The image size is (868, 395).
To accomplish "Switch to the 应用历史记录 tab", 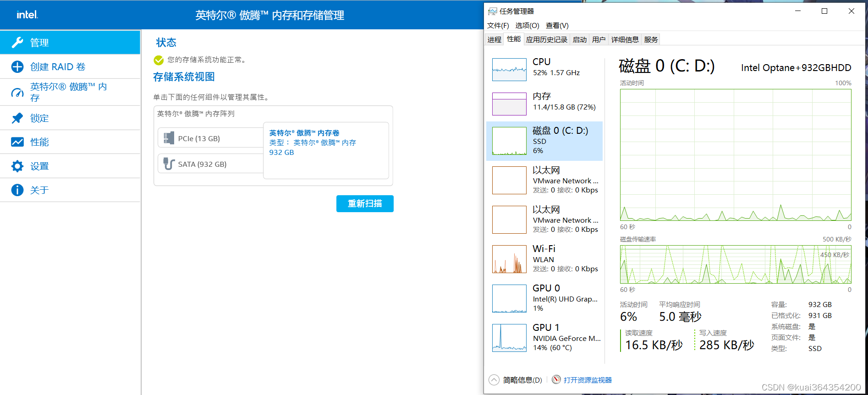I will click(x=547, y=40).
